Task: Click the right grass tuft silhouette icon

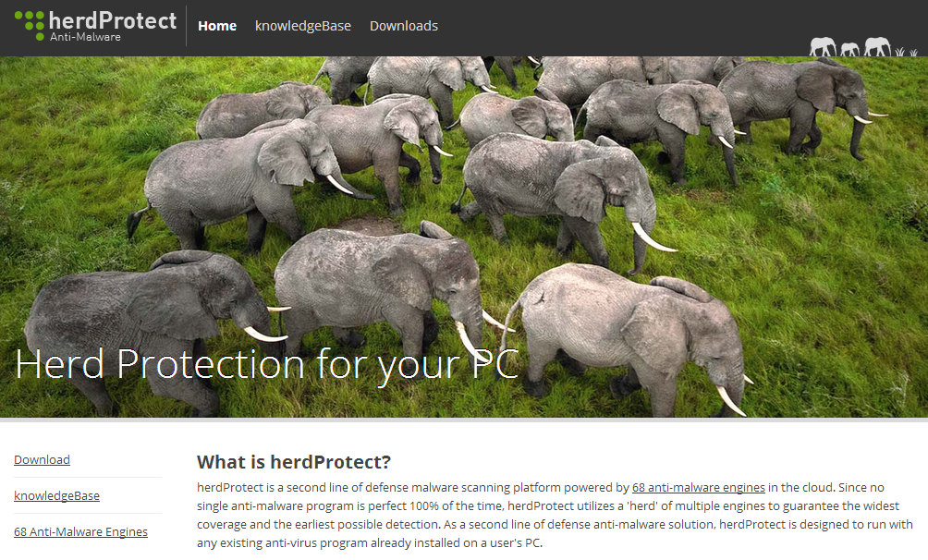Action: click(912, 52)
